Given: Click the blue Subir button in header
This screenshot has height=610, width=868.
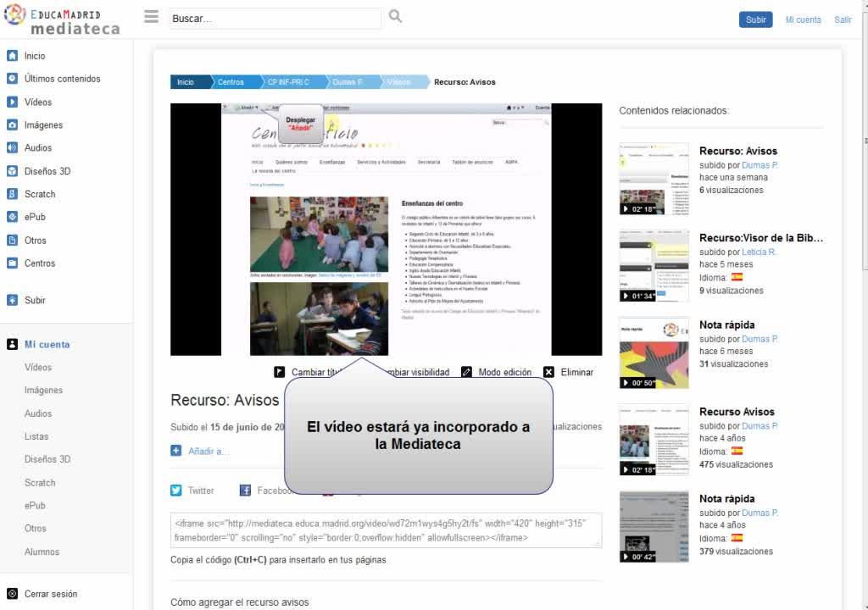Looking at the screenshot, I should pos(755,19).
